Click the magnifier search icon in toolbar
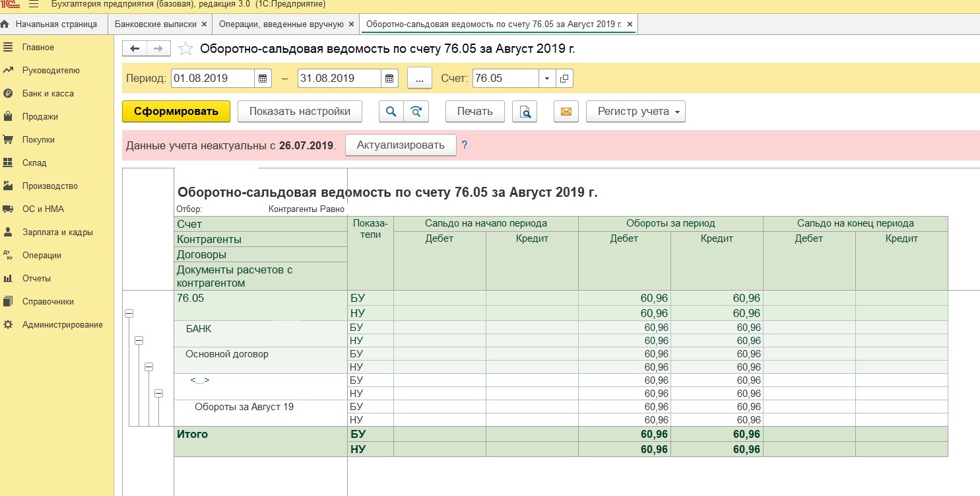980x496 pixels. pyautogui.click(x=391, y=112)
